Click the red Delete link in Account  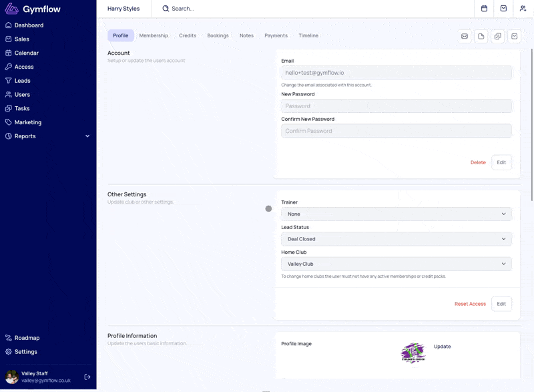[x=478, y=162]
